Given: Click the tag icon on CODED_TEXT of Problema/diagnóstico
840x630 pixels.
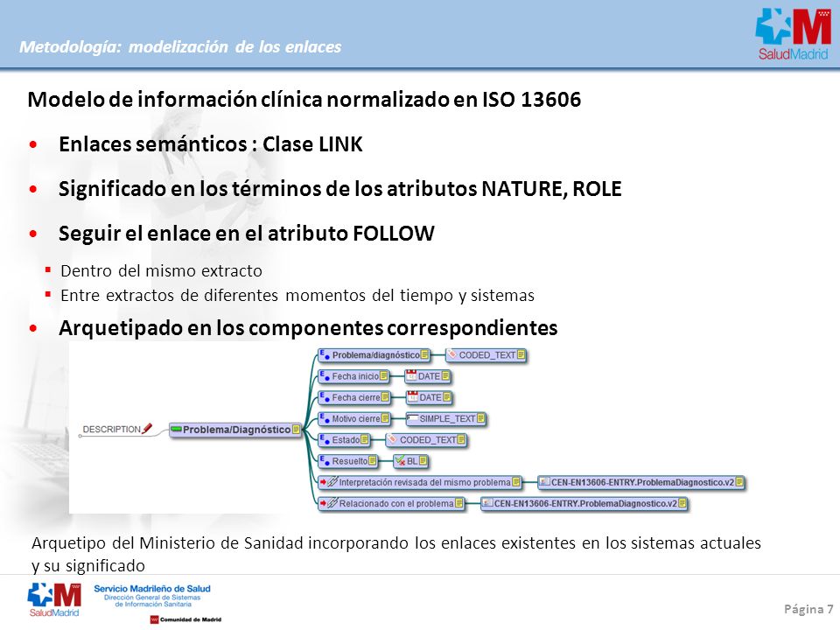Looking at the screenshot, I should click(x=452, y=354).
